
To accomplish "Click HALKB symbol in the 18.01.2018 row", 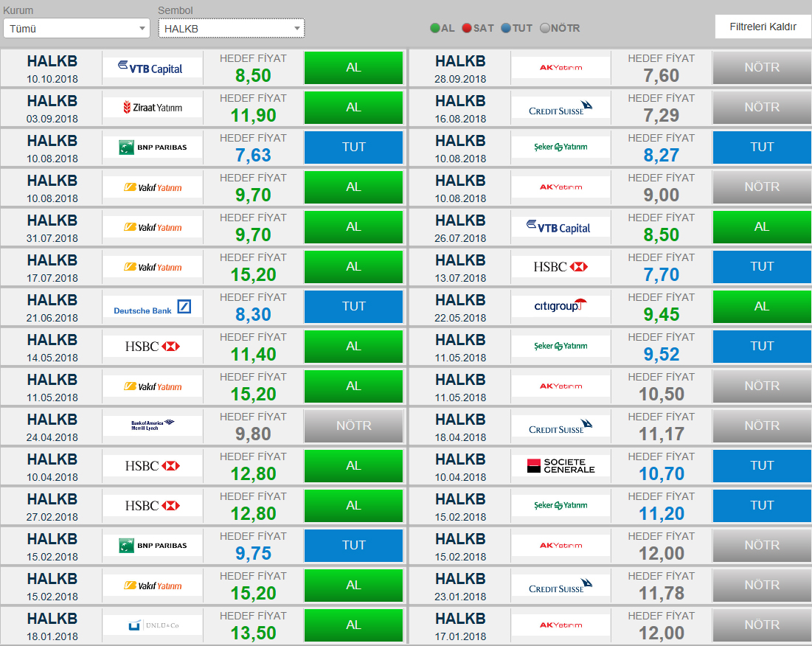I will pos(52,619).
